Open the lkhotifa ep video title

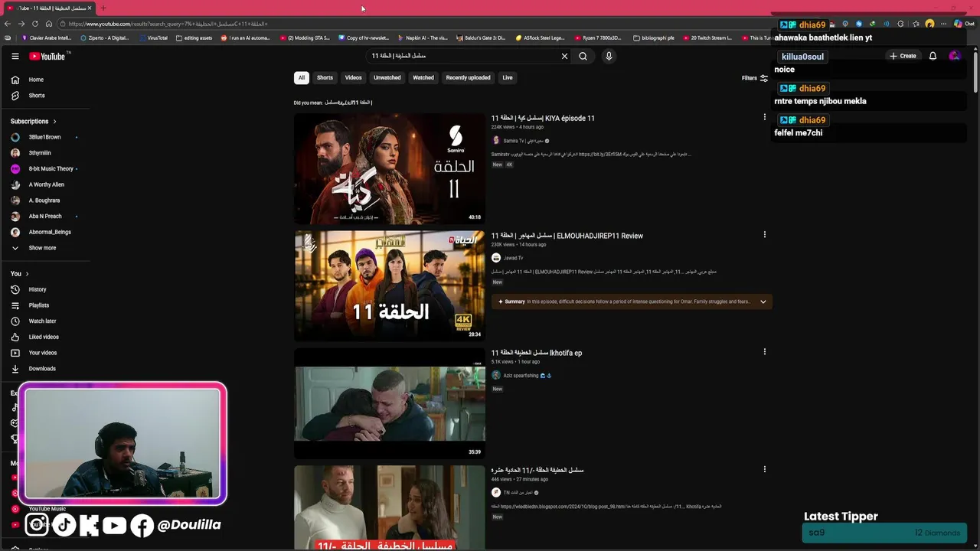537,353
